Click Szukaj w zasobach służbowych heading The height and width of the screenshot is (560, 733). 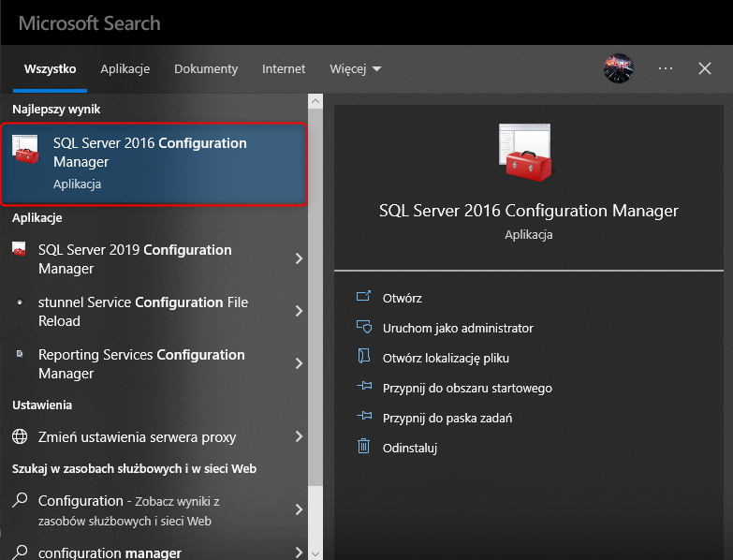(134, 468)
